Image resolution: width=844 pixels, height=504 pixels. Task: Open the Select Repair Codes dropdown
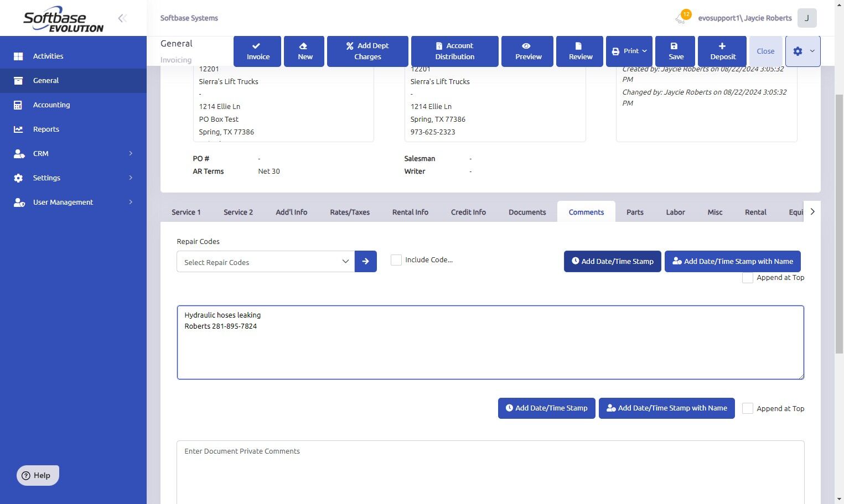[x=266, y=262]
